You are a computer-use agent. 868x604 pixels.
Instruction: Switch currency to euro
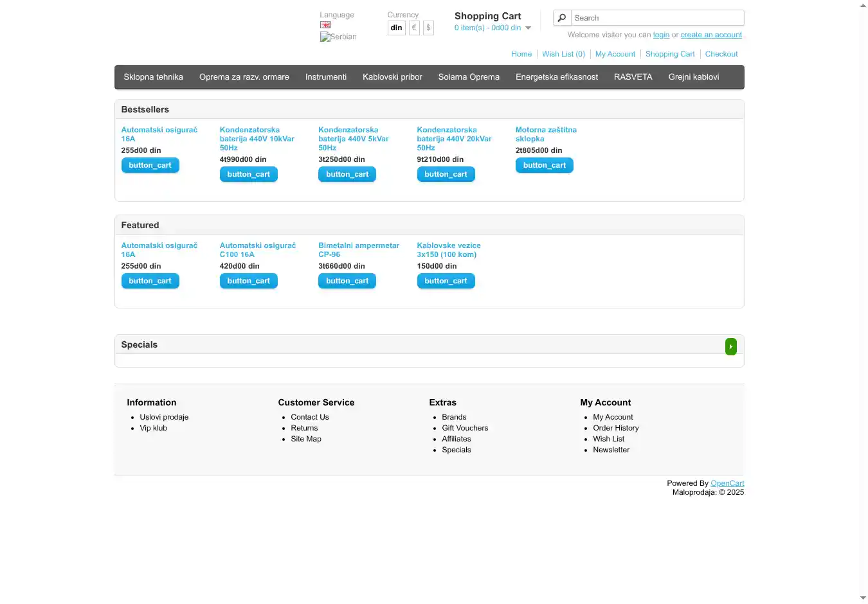[x=414, y=28]
